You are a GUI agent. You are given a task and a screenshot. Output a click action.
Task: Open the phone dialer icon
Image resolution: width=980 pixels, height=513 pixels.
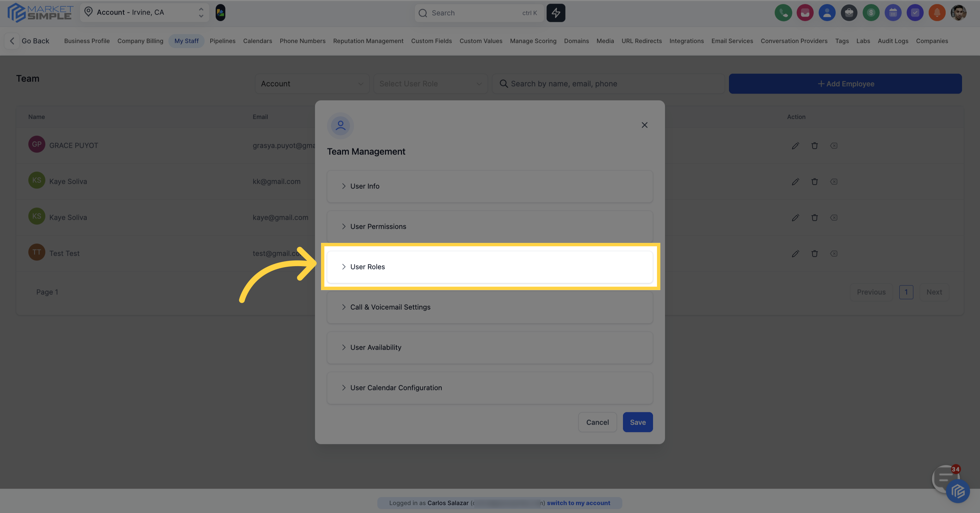click(783, 13)
